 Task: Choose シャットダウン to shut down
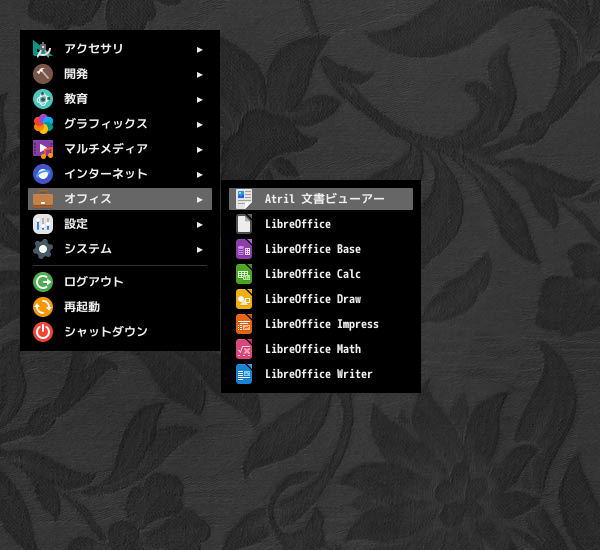pos(120,332)
